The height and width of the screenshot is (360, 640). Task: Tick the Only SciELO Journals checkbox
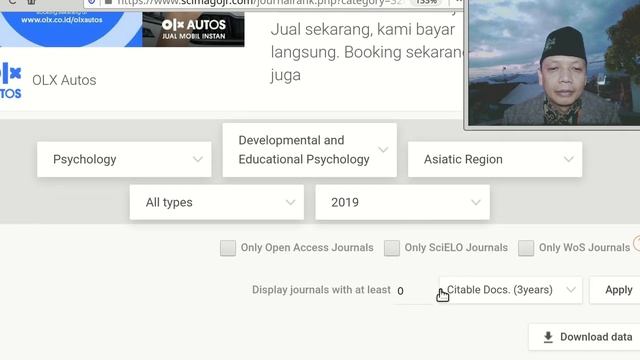pos(391,248)
